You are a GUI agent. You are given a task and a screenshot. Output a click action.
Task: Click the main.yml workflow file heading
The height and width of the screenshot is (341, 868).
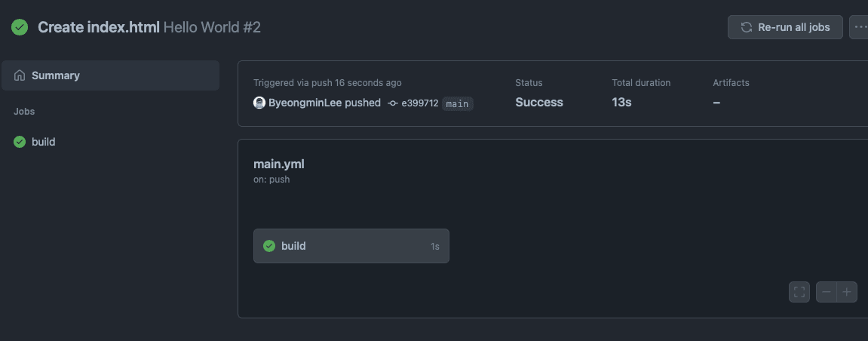[279, 164]
